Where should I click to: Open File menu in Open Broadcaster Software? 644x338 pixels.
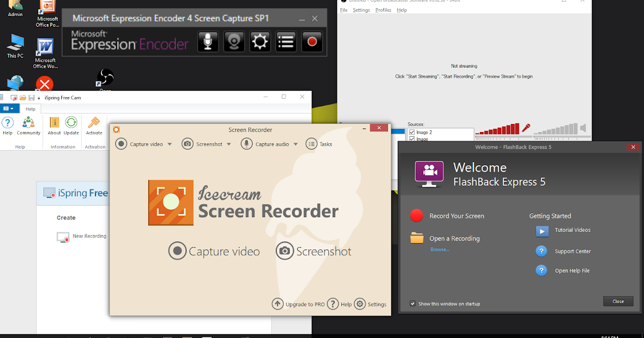(344, 10)
